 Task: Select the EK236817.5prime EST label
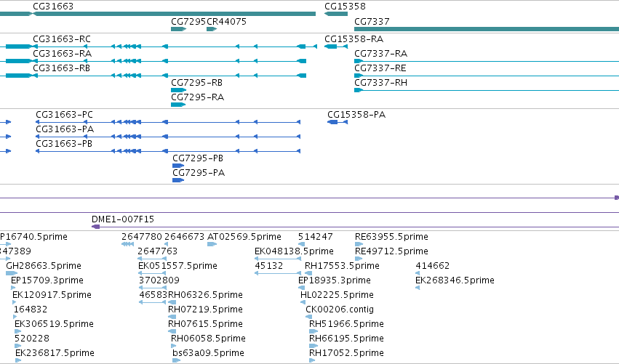coord(55,354)
